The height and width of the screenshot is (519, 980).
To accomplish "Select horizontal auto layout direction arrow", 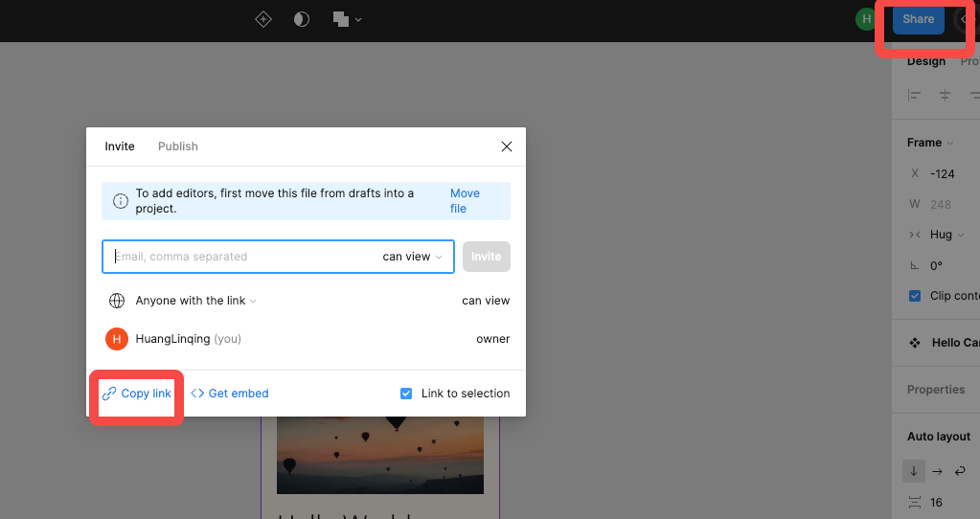I will (x=937, y=471).
